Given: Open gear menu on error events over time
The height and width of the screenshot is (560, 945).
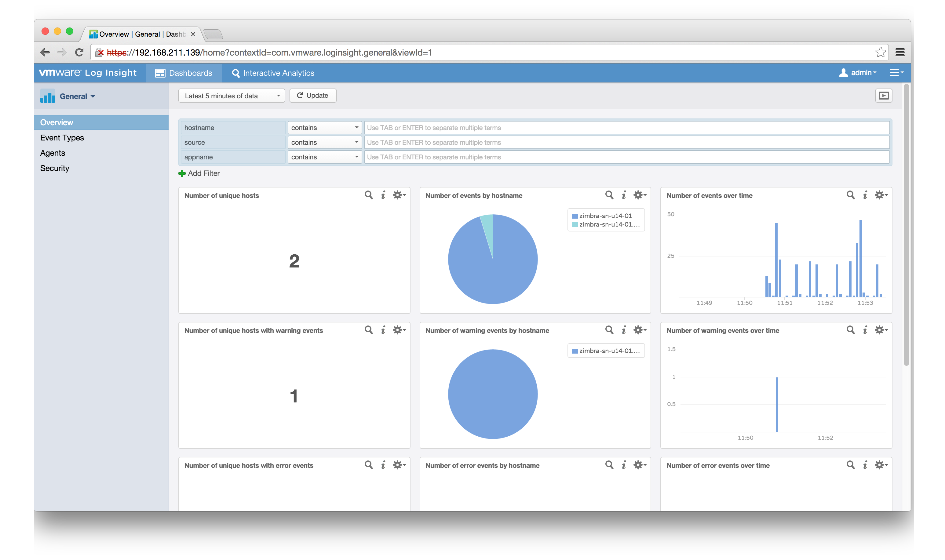Looking at the screenshot, I should pyautogui.click(x=881, y=464).
